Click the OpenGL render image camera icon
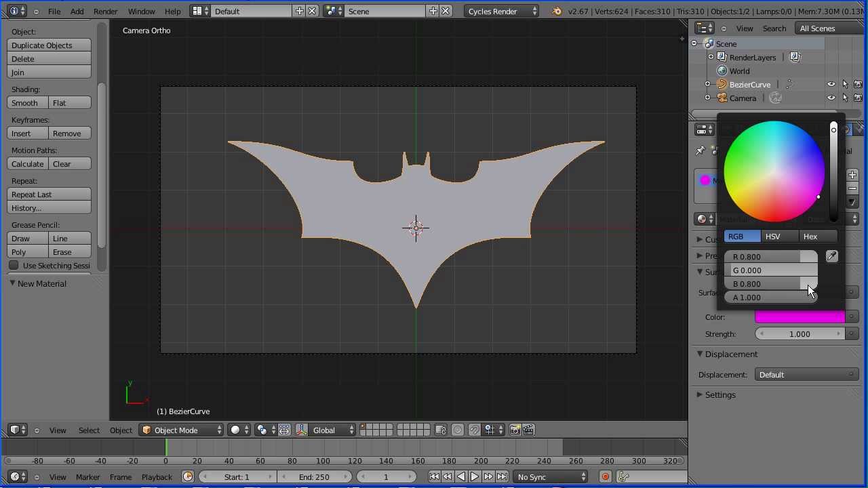 point(515,430)
